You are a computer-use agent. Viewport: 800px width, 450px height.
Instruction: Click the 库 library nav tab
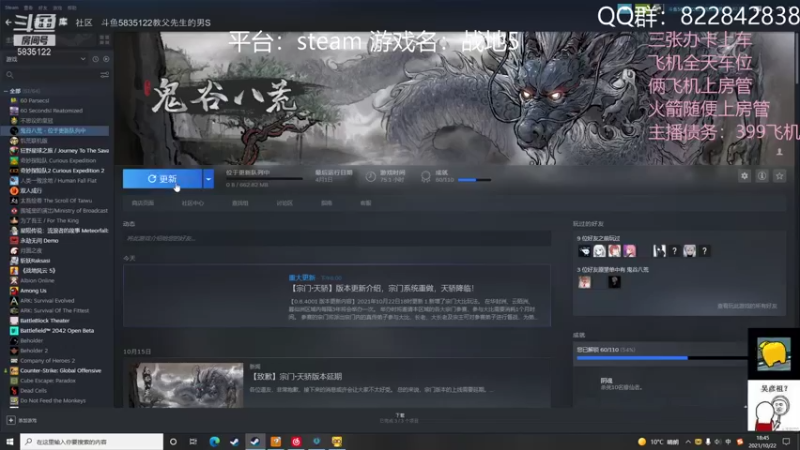63,22
